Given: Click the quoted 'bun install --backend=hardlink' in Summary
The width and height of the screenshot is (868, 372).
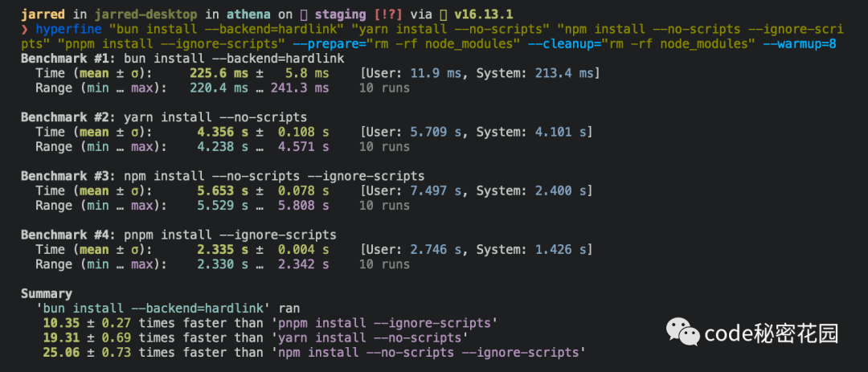Looking at the screenshot, I should coord(154,308).
